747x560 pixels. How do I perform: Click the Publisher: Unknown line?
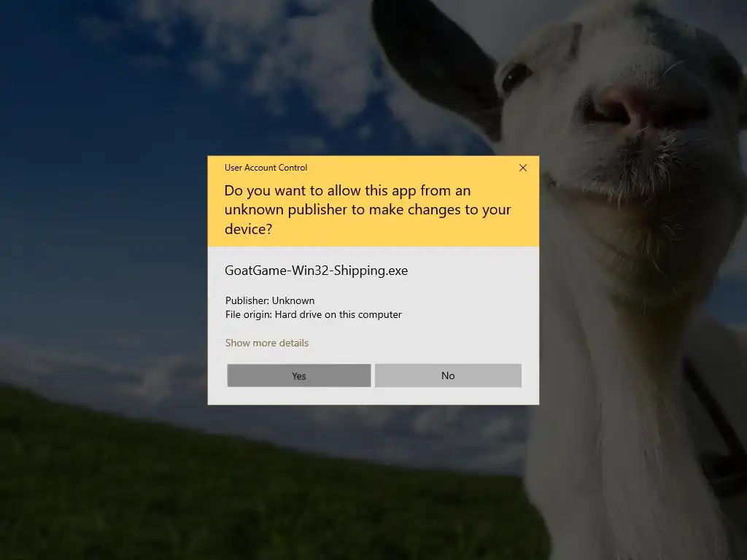pos(270,300)
